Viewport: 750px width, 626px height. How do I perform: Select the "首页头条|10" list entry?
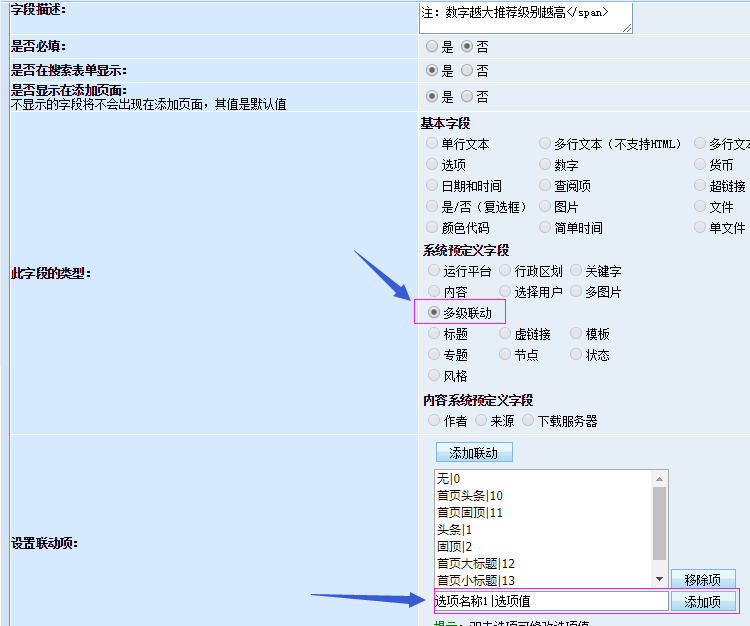click(x=470, y=496)
